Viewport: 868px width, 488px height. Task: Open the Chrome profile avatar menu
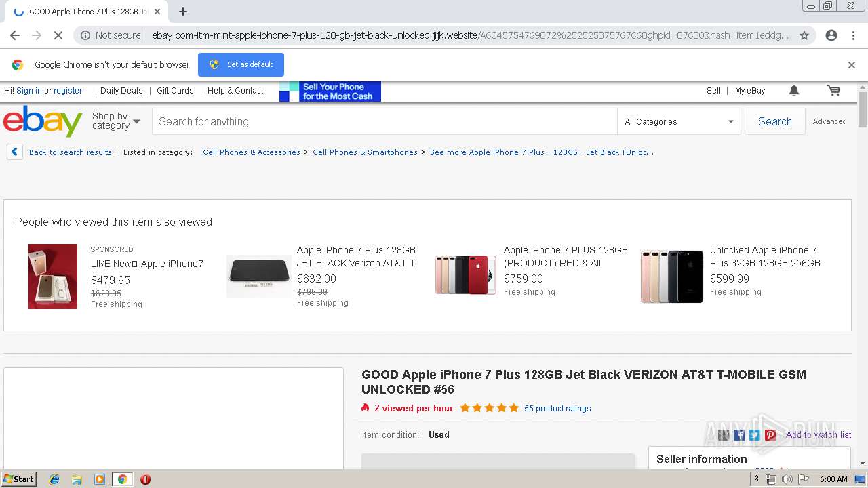pyautogui.click(x=831, y=35)
